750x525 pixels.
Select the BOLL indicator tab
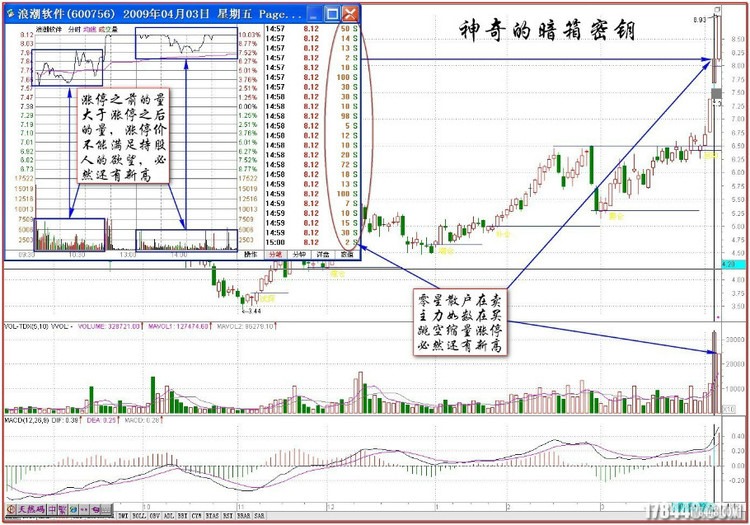(x=138, y=516)
